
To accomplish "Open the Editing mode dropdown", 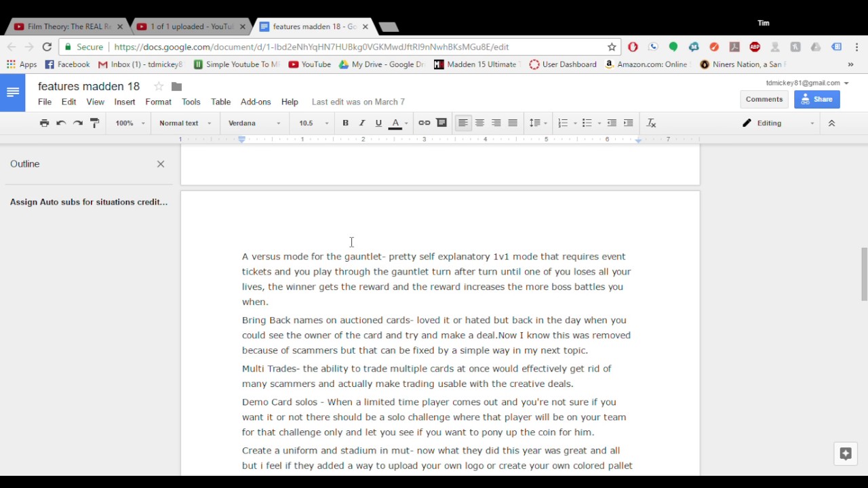I will tap(778, 123).
